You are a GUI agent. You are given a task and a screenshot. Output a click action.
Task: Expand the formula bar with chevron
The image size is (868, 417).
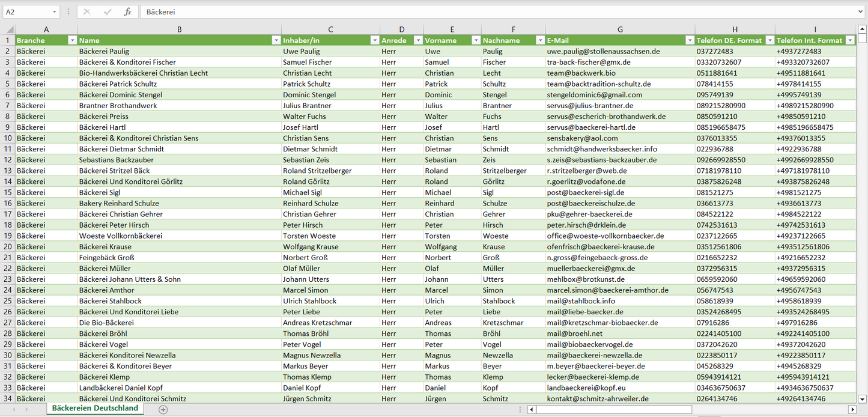861,12
